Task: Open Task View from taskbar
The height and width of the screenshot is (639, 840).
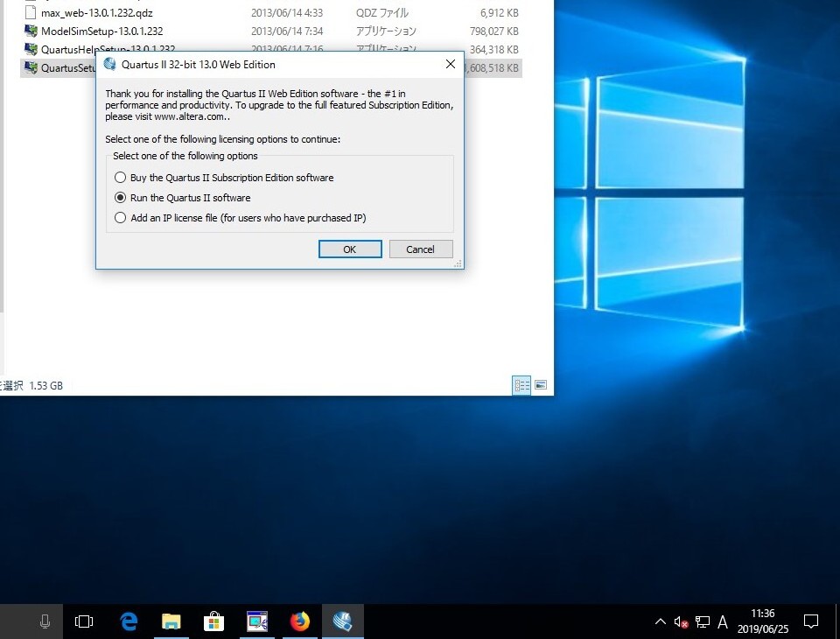Action: (84, 621)
